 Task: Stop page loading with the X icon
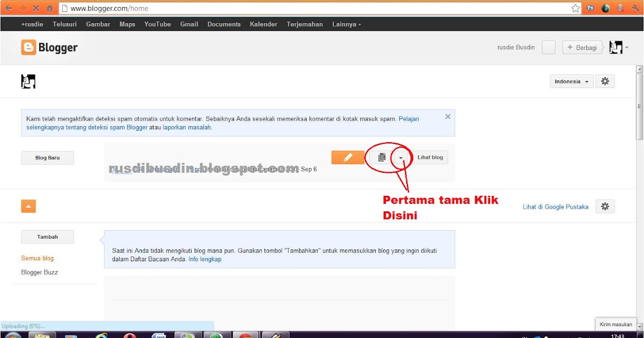coord(36,8)
